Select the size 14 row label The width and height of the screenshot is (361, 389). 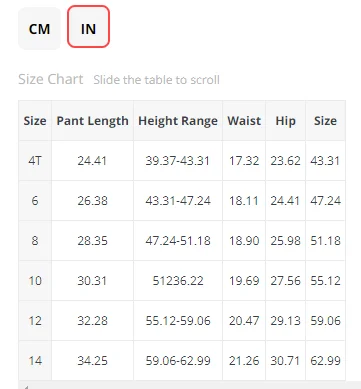point(35,360)
